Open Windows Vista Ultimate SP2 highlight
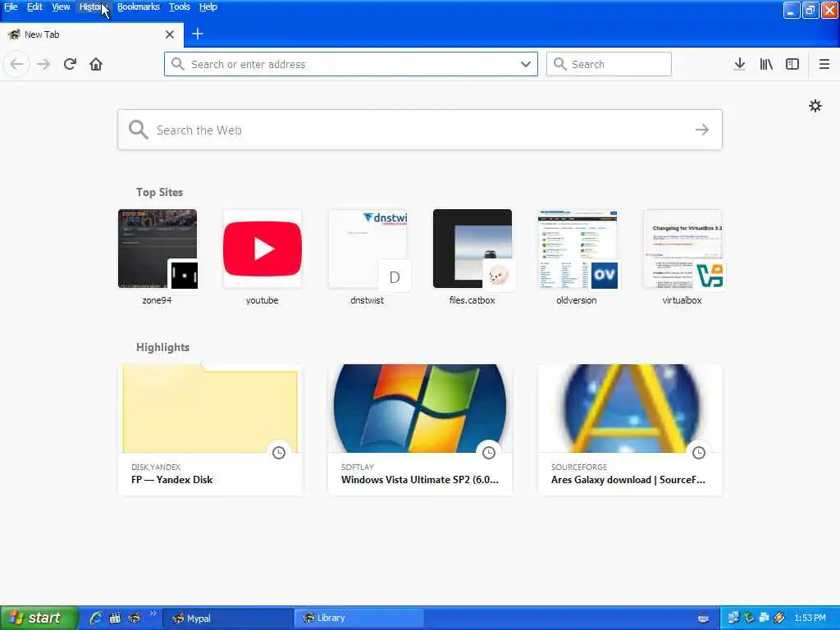Image resolution: width=840 pixels, height=630 pixels. tap(420, 430)
